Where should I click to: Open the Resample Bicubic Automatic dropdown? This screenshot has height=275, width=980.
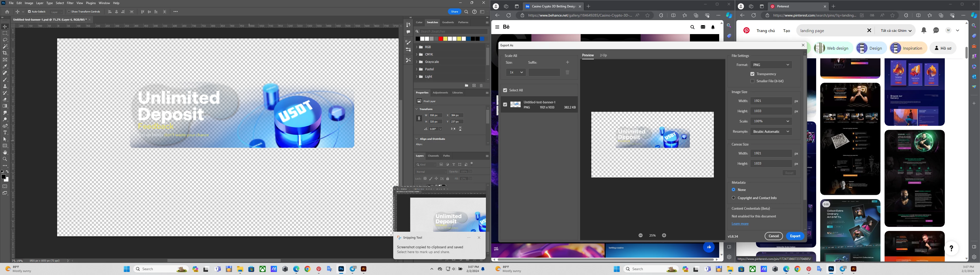[x=771, y=131]
